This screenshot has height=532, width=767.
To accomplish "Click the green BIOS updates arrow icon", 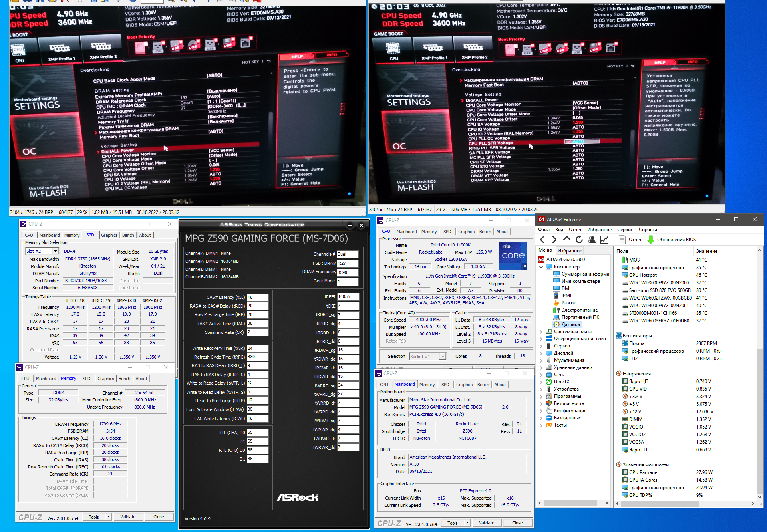I will coord(650,240).
